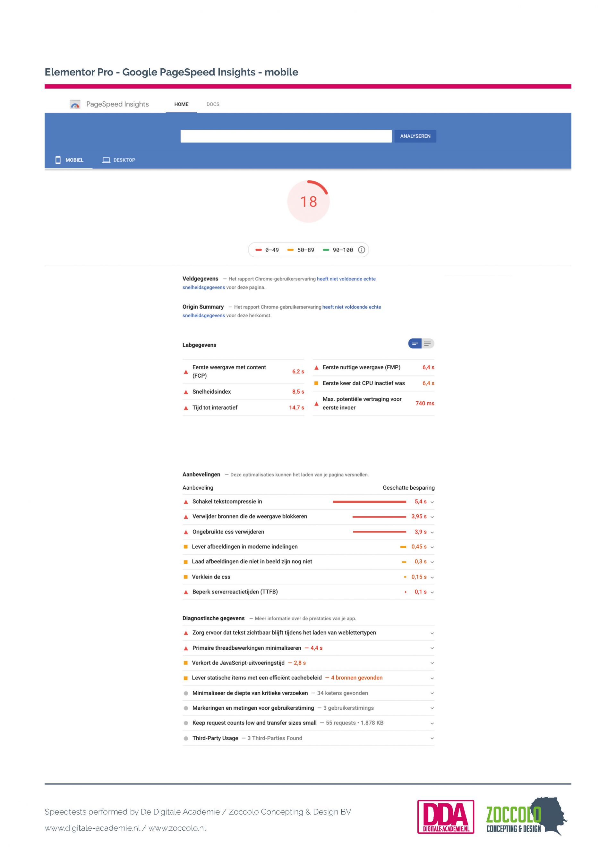The image size is (616, 864).
Task: Click orange square beside 'Eerste keer dat CPU inactief was'
Action: (x=316, y=383)
